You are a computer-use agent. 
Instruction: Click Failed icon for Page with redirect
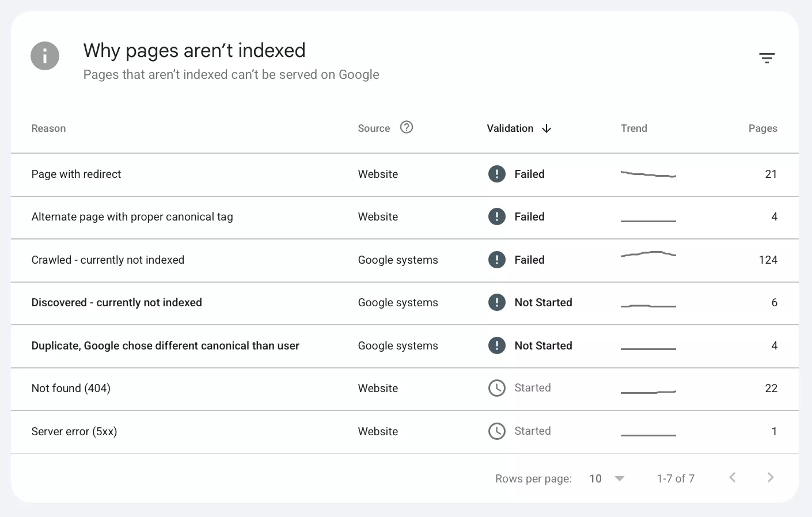point(497,174)
